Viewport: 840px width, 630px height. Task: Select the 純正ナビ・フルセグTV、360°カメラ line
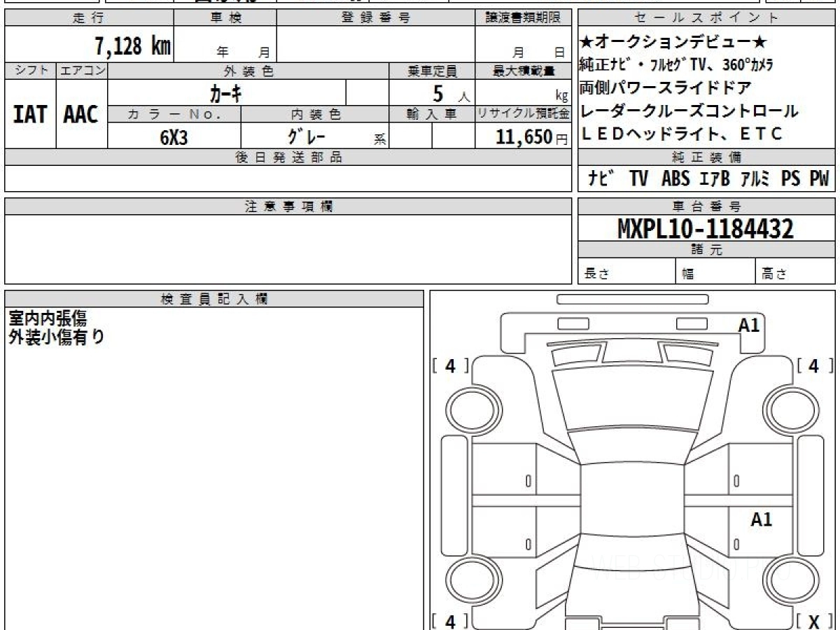click(676, 66)
